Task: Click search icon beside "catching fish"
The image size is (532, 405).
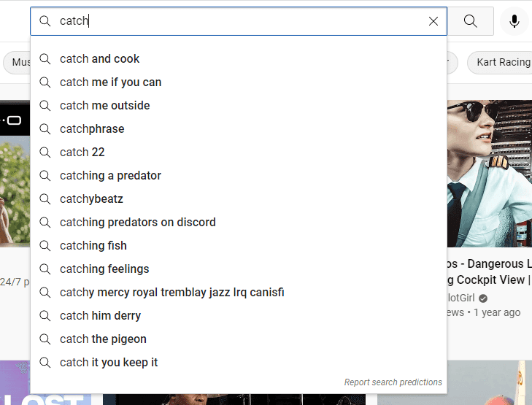Action: 45,246
